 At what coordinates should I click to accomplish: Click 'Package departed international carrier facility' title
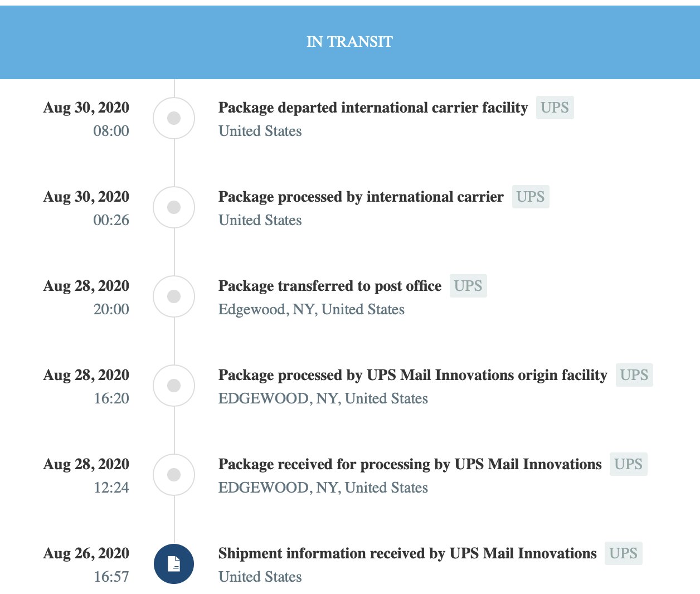click(373, 108)
